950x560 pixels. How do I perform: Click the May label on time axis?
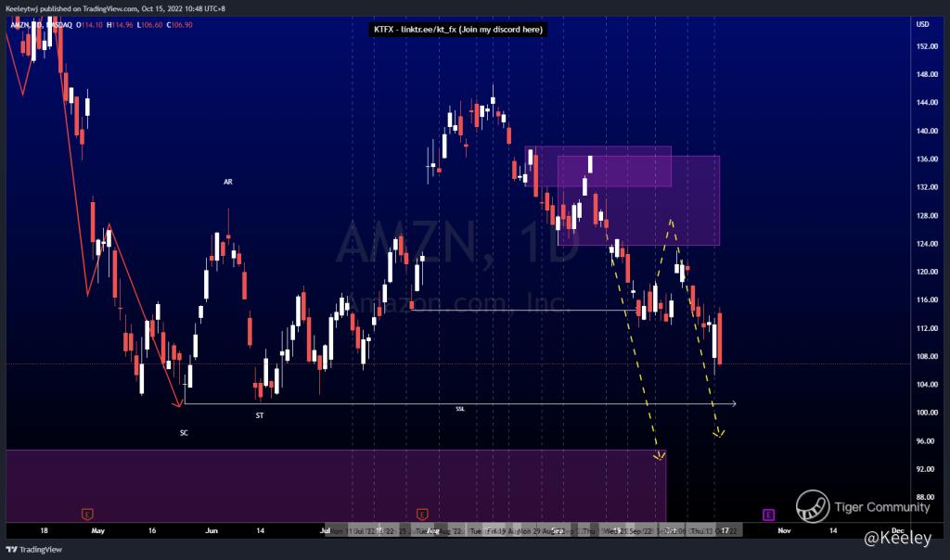[98, 530]
